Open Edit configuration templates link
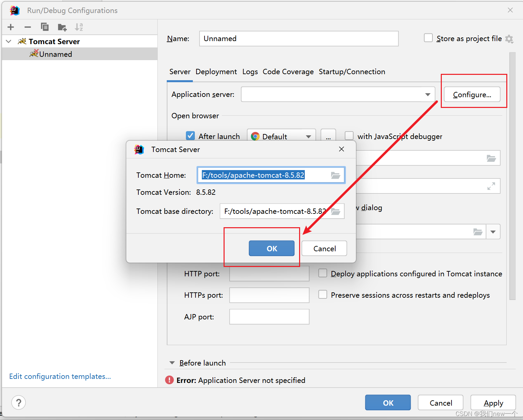Viewport: 523px width, 420px height. point(60,376)
